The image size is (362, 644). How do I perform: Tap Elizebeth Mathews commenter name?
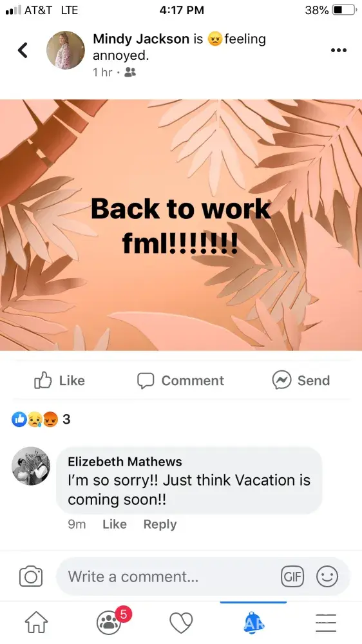point(124,462)
